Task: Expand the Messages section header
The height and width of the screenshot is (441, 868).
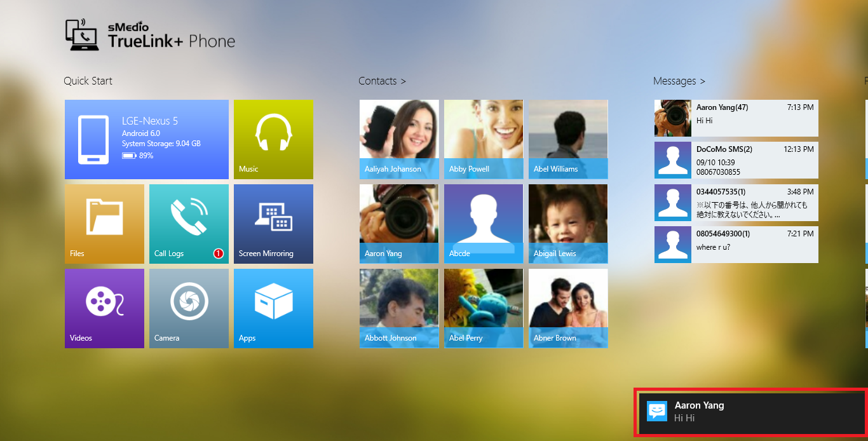Action: (679, 81)
